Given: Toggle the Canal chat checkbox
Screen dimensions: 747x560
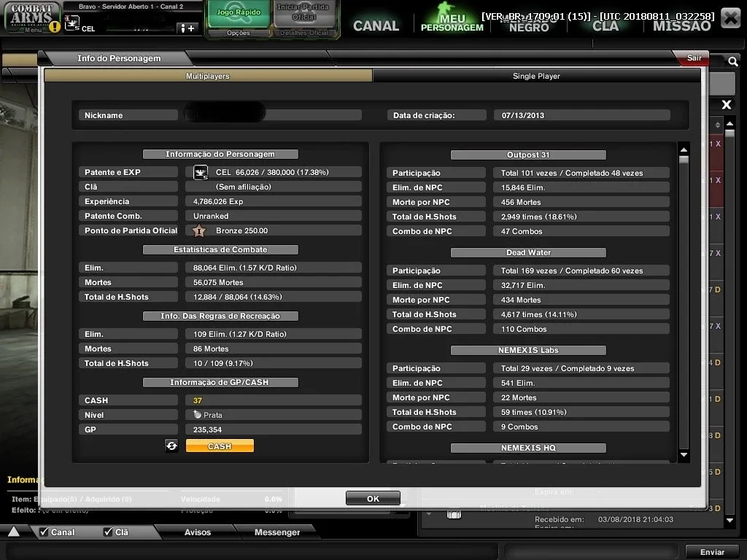Looking at the screenshot, I should pos(44,532).
